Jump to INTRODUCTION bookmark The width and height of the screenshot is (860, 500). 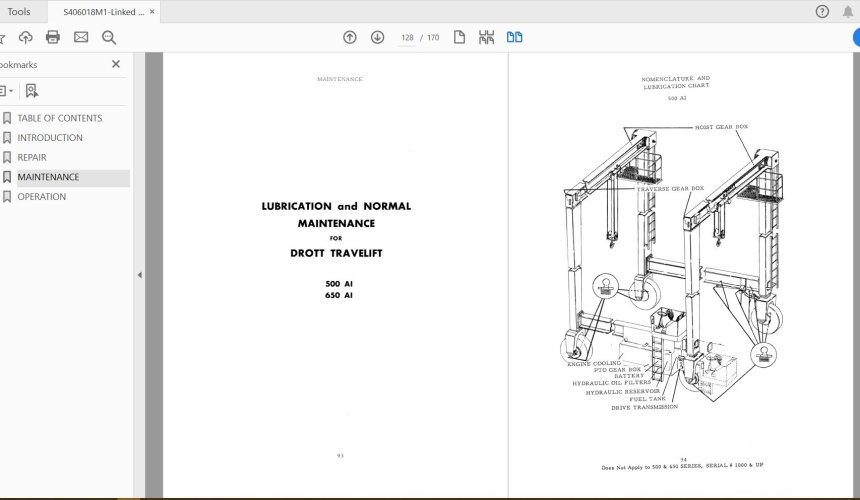(x=50, y=138)
